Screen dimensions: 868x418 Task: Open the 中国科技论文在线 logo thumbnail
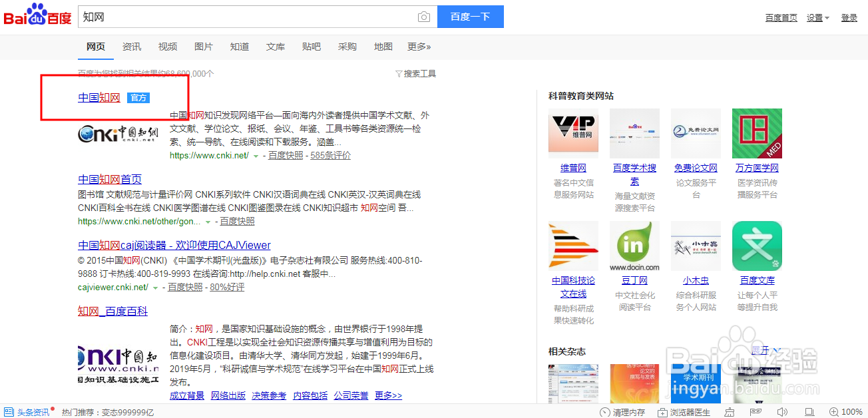click(x=573, y=246)
